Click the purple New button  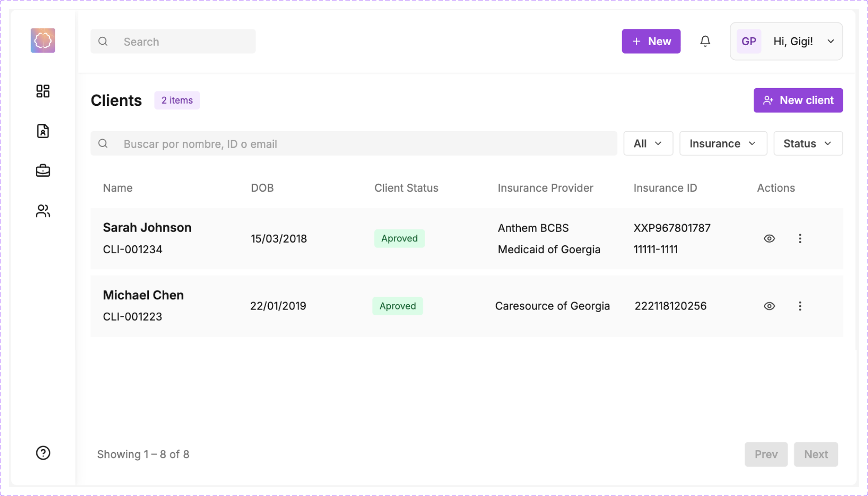click(651, 41)
